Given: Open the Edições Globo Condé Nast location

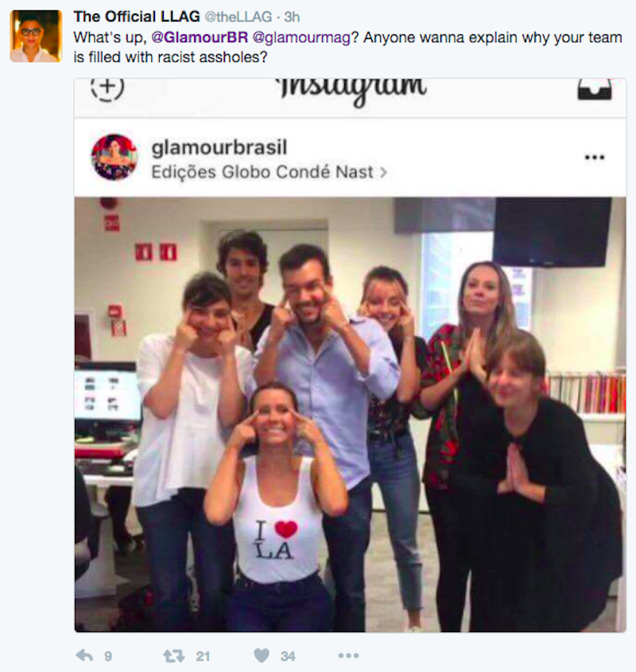Looking at the screenshot, I should (262, 173).
